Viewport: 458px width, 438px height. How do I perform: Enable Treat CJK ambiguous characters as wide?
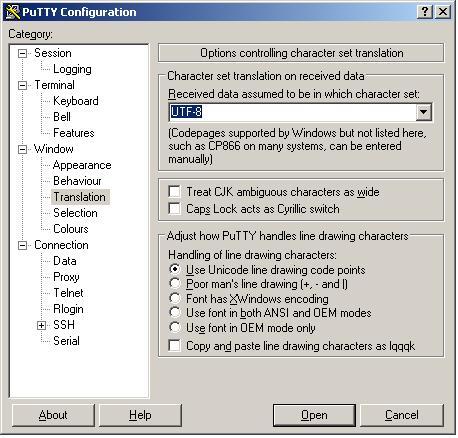[x=175, y=192]
